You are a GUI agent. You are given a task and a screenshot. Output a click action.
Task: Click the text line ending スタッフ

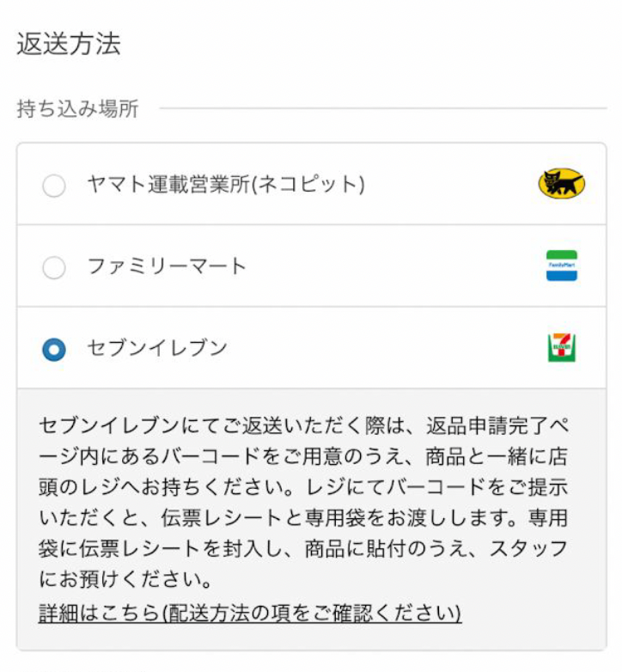[x=303, y=548]
